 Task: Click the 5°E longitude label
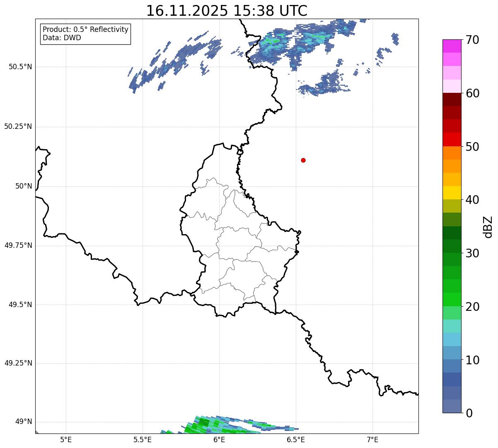[x=66, y=439]
